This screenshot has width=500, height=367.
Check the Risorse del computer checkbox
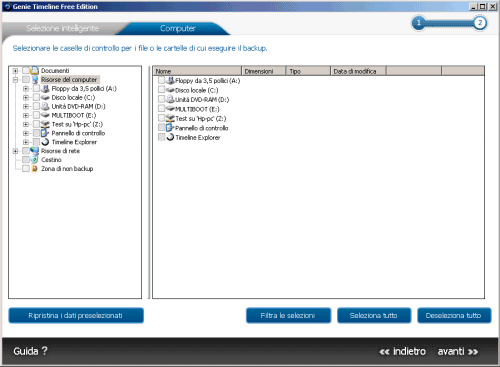pyautogui.click(x=26, y=80)
